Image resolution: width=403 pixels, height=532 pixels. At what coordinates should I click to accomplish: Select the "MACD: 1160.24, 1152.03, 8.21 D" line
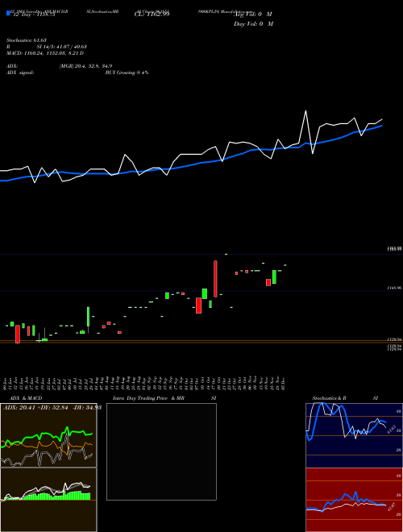45,53
